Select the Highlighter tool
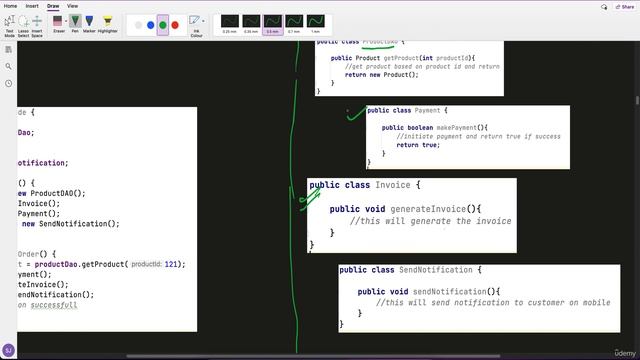The height and width of the screenshot is (360, 640). [108, 24]
